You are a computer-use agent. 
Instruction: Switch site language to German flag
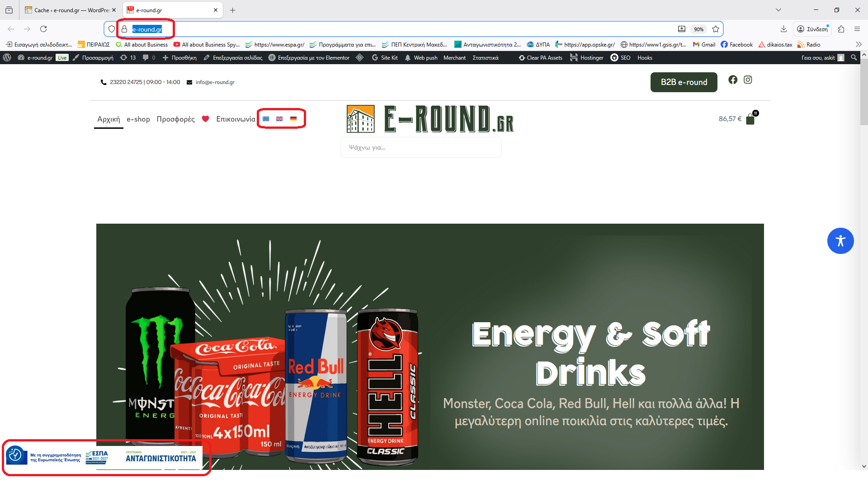click(293, 119)
